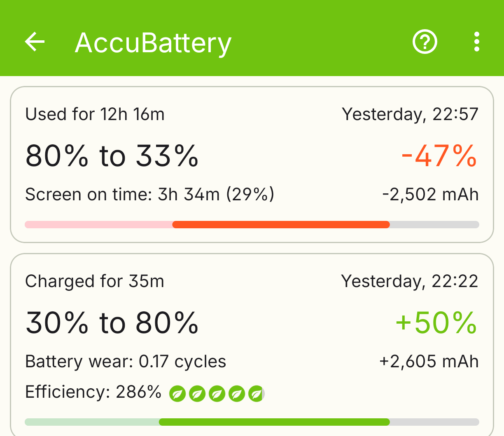Image resolution: width=504 pixels, height=436 pixels.
Task: Tap the first efficiency leaf icon
Action: pos(177,394)
